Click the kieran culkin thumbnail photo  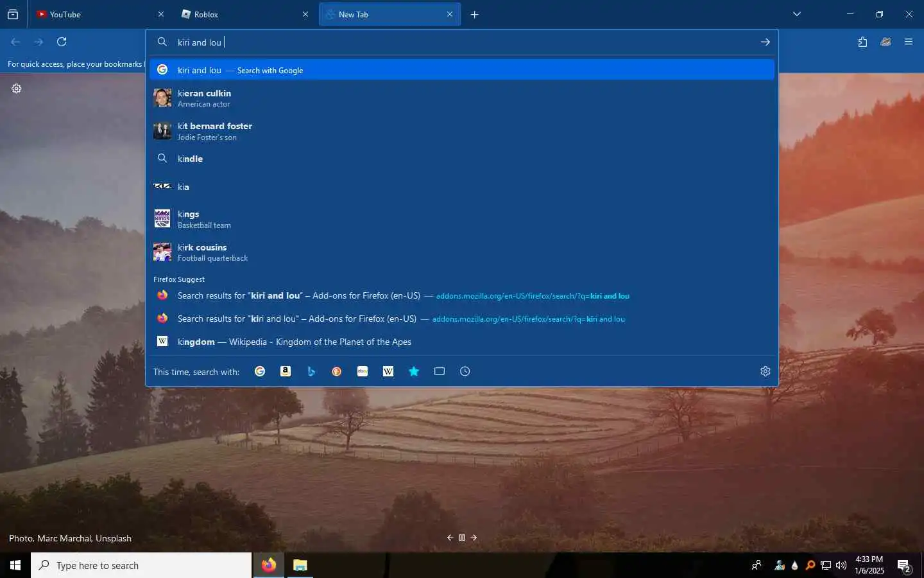coord(162,98)
